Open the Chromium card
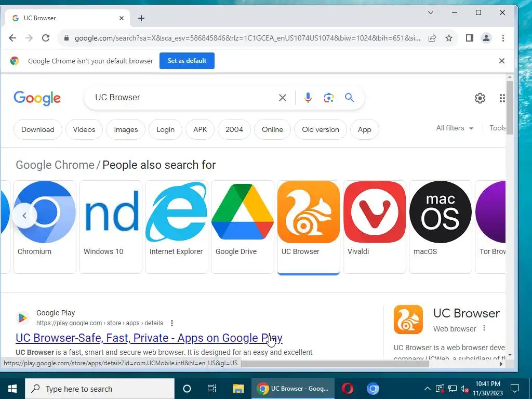This screenshot has height=399, width=532. [45, 227]
